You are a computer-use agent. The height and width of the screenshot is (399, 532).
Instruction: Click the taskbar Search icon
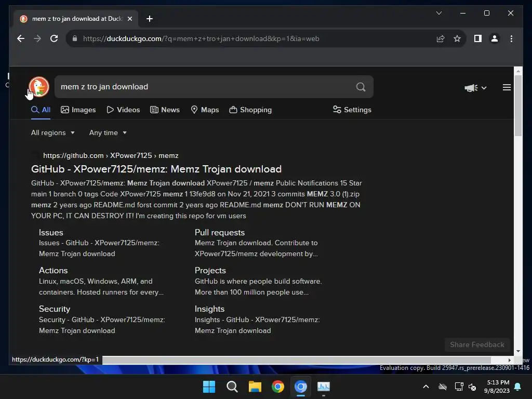tap(232, 387)
